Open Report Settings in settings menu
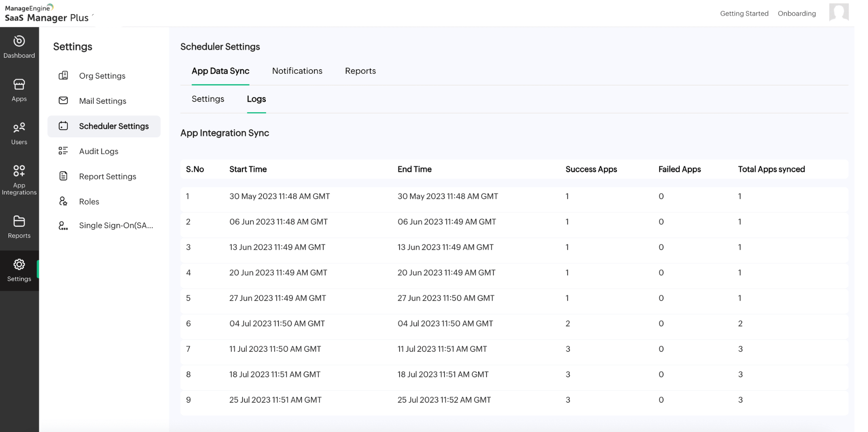This screenshot has width=868, height=432. click(x=107, y=176)
